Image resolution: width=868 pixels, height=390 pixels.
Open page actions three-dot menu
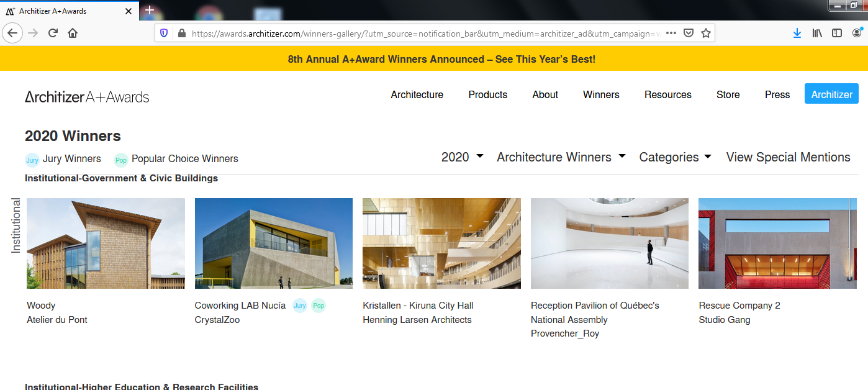point(671,33)
